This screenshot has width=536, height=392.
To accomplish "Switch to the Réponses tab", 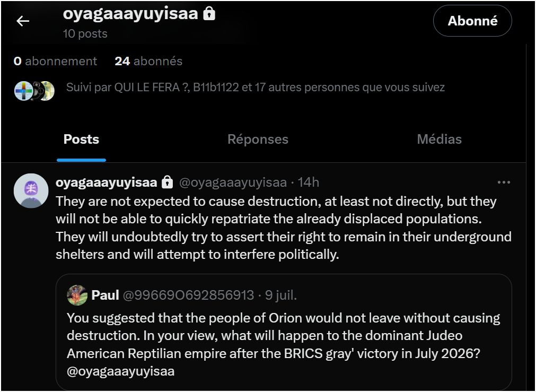I will [x=258, y=139].
